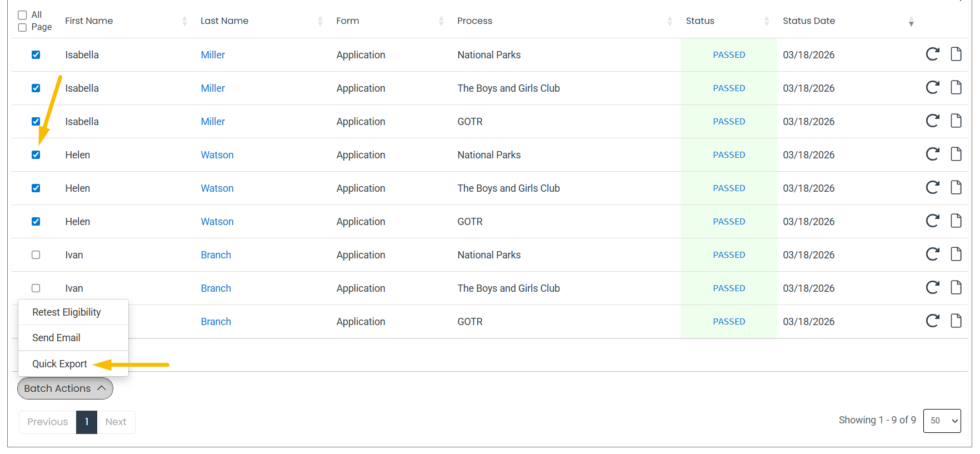Go to page 1

[x=87, y=422]
